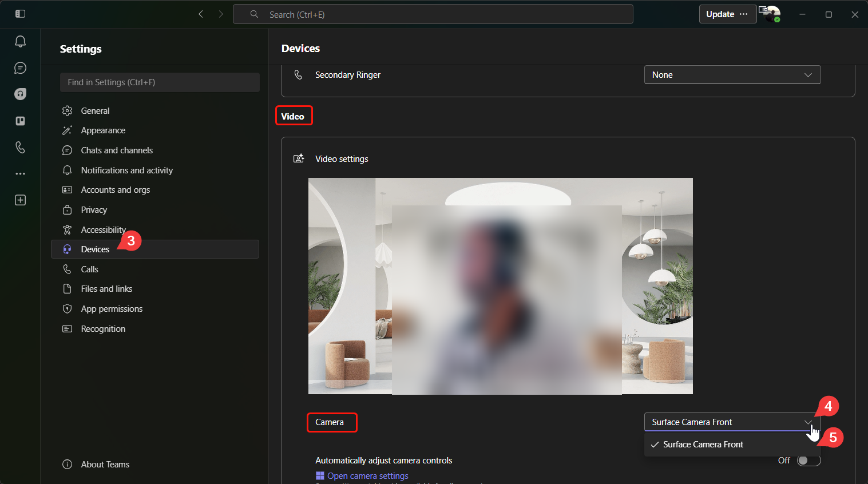Screen dimensions: 868x484
Task: Open Recognition settings
Action: point(155,328)
